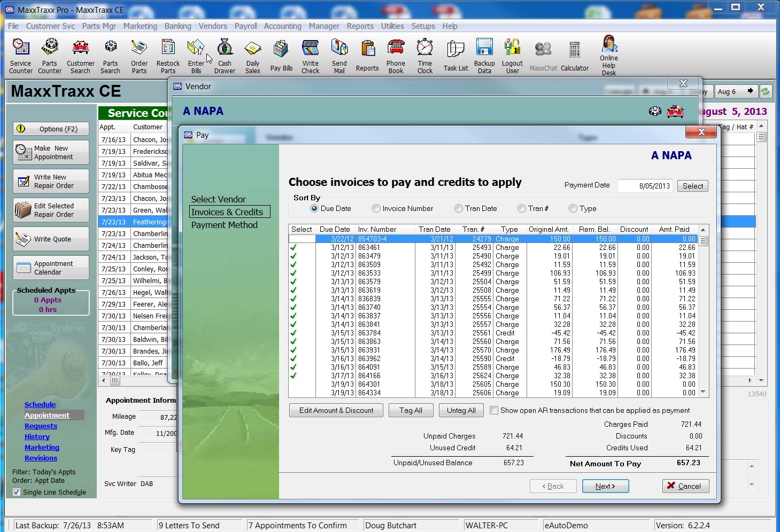Click the red car icon in Vendor window
This screenshot has width=780, height=532.
(x=675, y=111)
